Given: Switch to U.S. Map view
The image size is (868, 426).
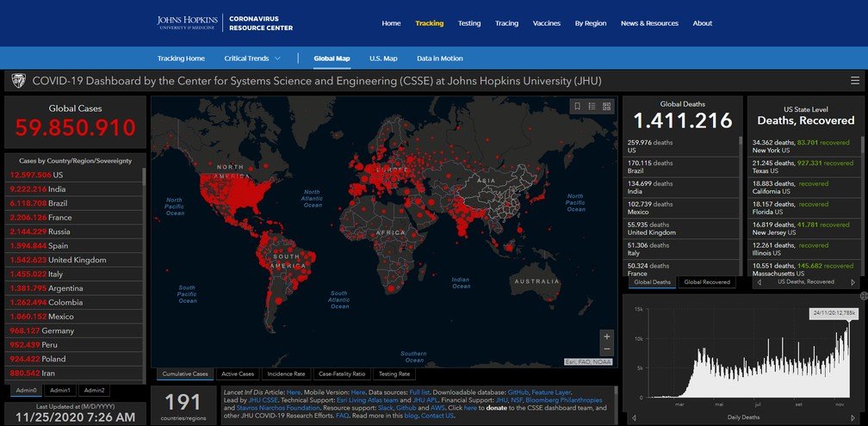Looking at the screenshot, I should point(383,59).
